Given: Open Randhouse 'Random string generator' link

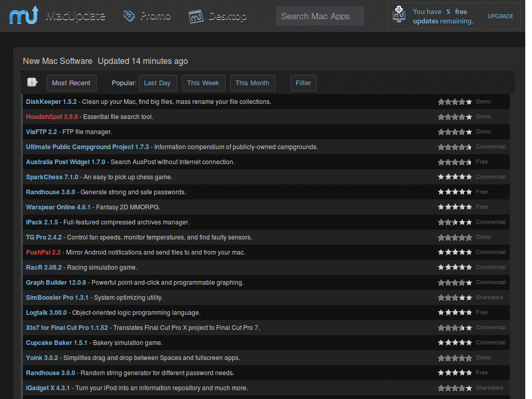Looking at the screenshot, I should click(x=50, y=373).
